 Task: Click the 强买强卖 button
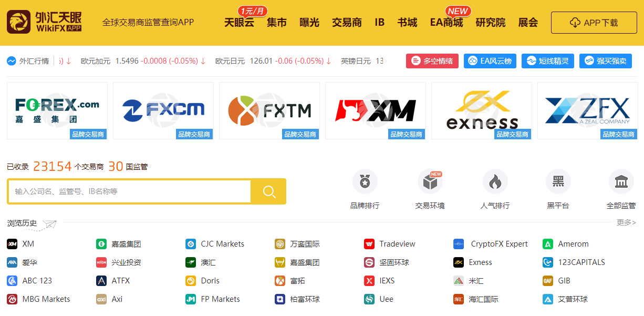[x=606, y=61]
